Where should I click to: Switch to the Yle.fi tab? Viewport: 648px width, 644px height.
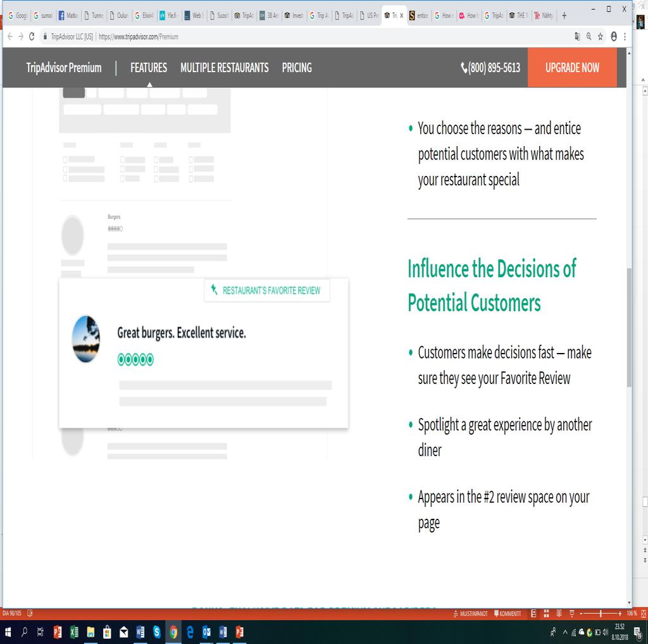168,16
